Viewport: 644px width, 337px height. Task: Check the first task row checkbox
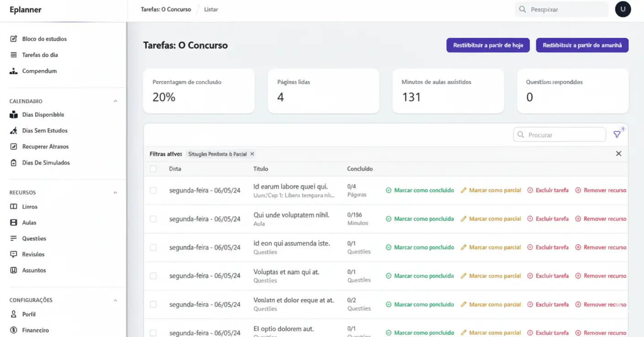point(153,190)
